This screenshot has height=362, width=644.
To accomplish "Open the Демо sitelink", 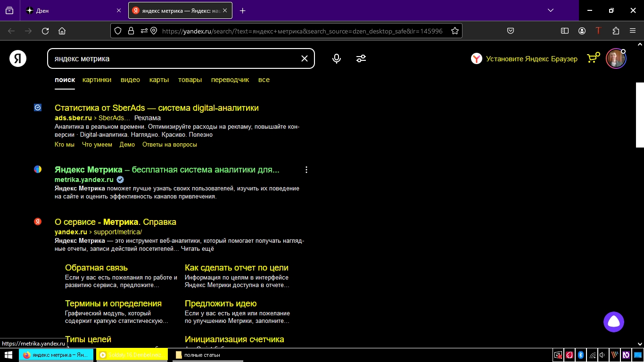I will tap(127, 145).
